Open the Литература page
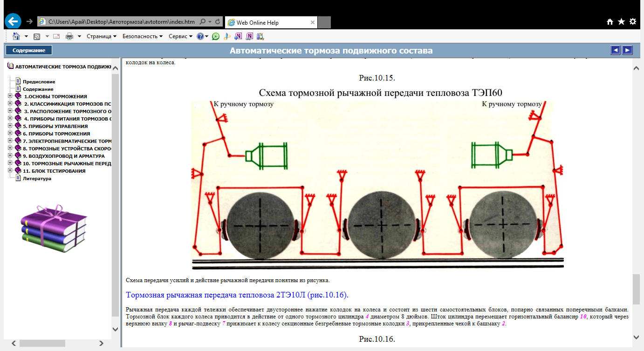 pos(37,178)
